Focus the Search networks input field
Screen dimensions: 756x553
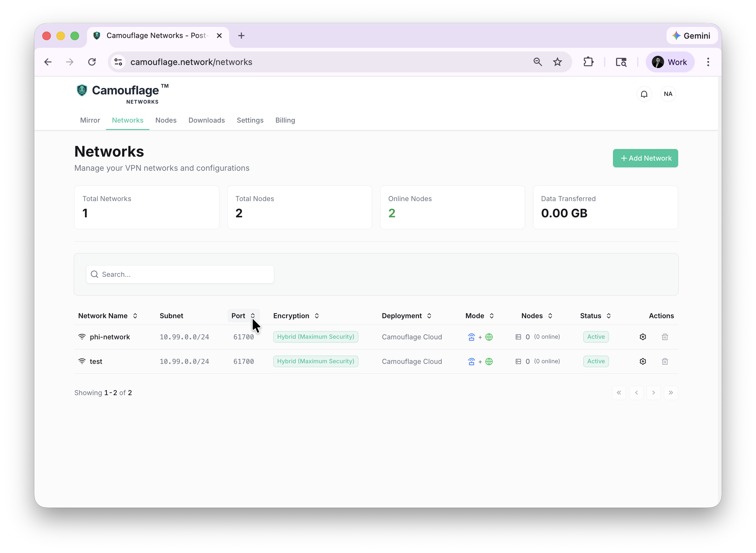[180, 274]
